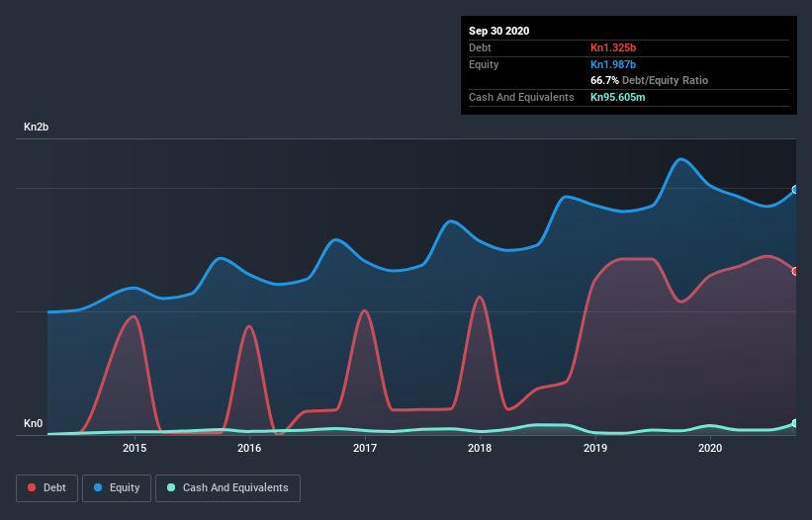The image size is (812, 520).
Task: Click the blue Equity legend dot
Action: 98,487
